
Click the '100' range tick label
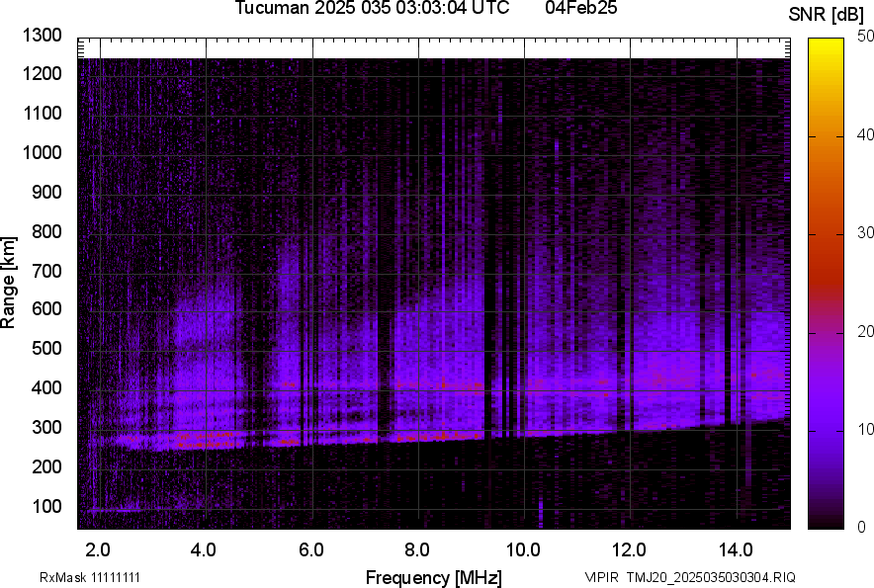click(46, 506)
